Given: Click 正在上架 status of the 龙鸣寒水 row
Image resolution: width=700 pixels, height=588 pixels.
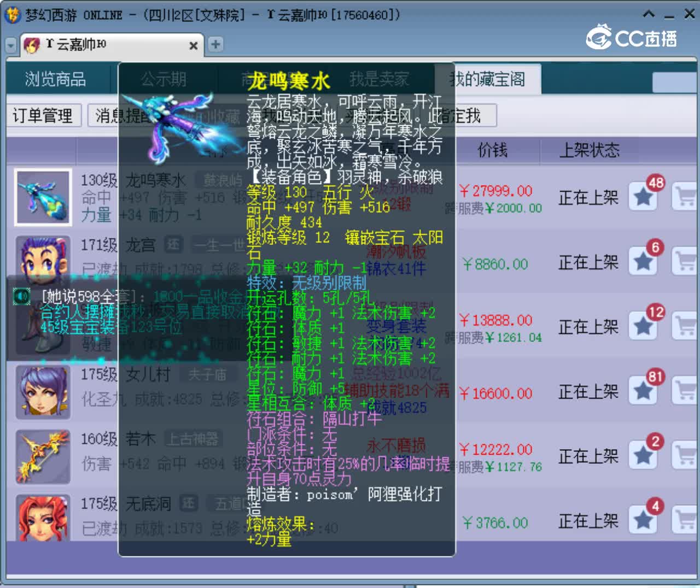Looking at the screenshot, I should (x=588, y=197).
